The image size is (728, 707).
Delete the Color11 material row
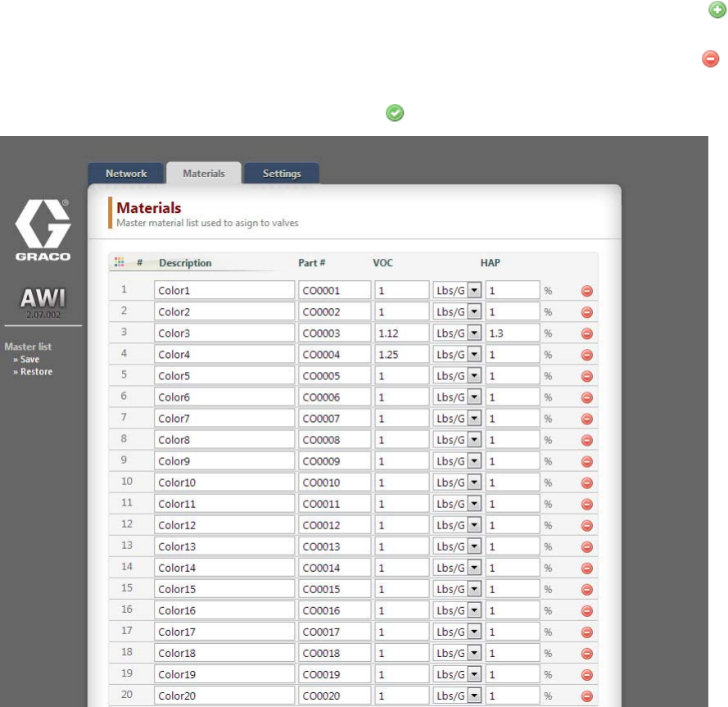pyautogui.click(x=587, y=505)
